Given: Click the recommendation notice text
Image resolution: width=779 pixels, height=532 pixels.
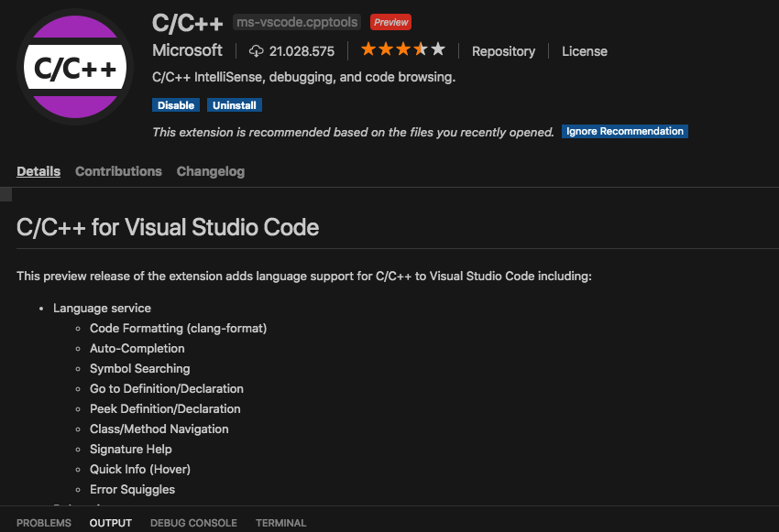Looking at the screenshot, I should 353,133.
